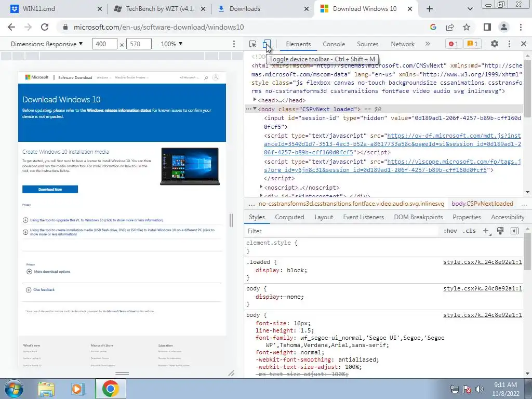Switch to TechBench by WZT browser tab
The image size is (532, 399).
coord(159,9)
